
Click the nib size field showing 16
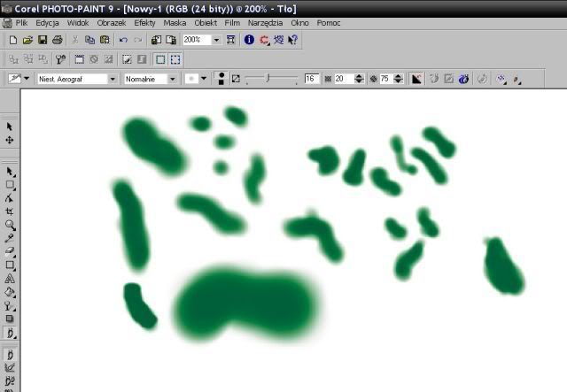311,79
